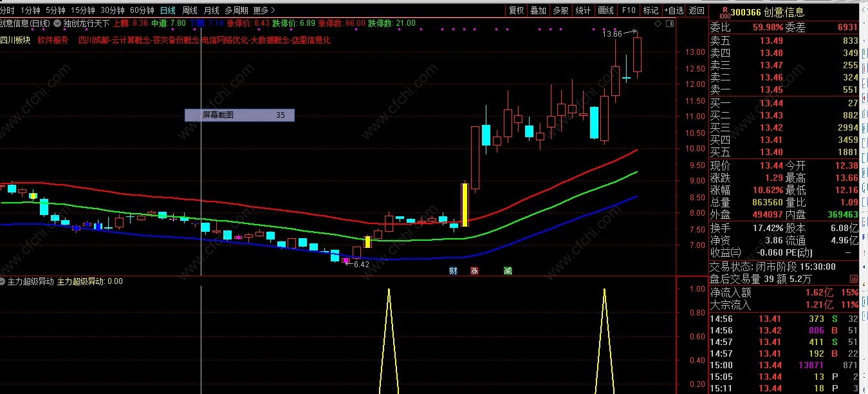Screen dimensions: 868x394
Task: Click the 财 financial marker on chart
Action: point(453,271)
